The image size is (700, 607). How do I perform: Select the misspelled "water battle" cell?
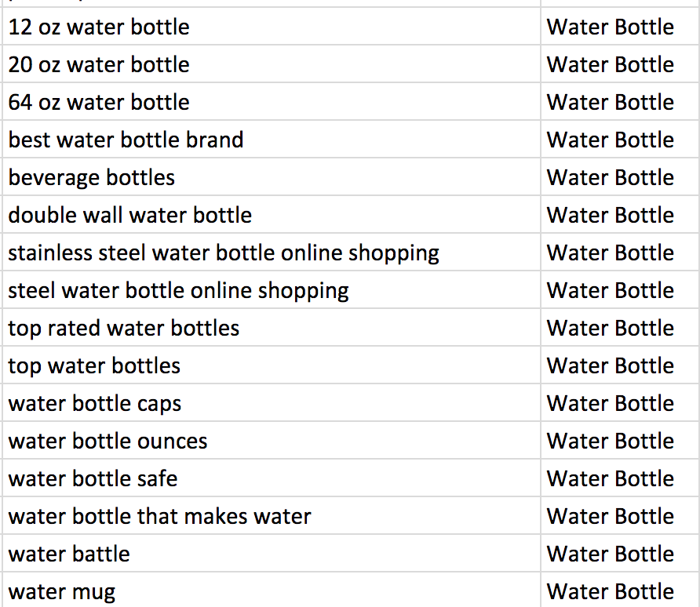coord(69,554)
